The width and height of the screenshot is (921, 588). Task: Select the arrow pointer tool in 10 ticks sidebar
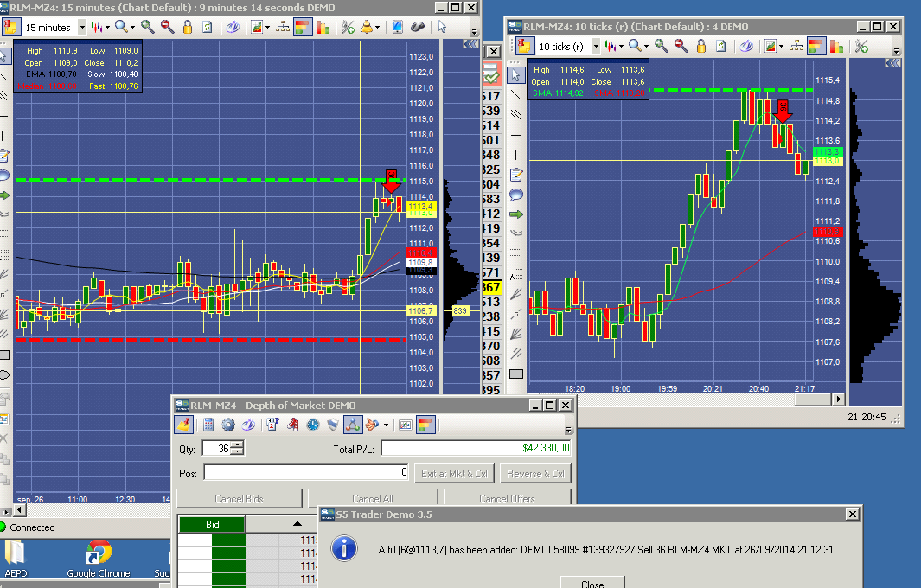pos(515,75)
